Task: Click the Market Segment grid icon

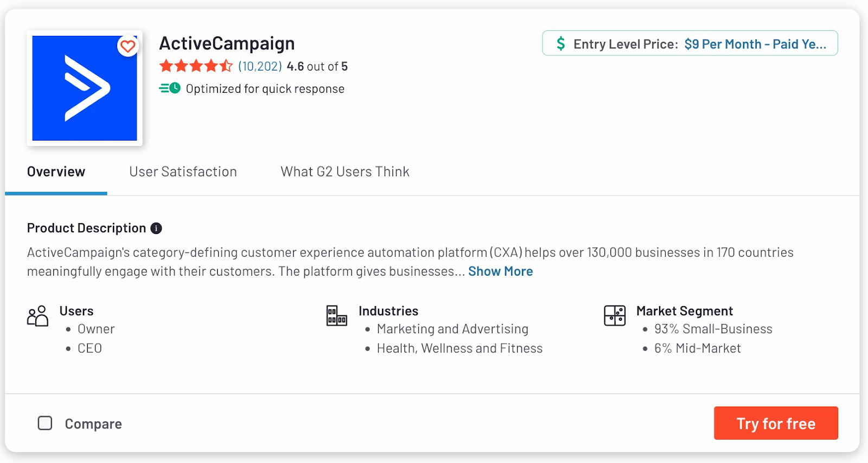Action: pyautogui.click(x=615, y=315)
